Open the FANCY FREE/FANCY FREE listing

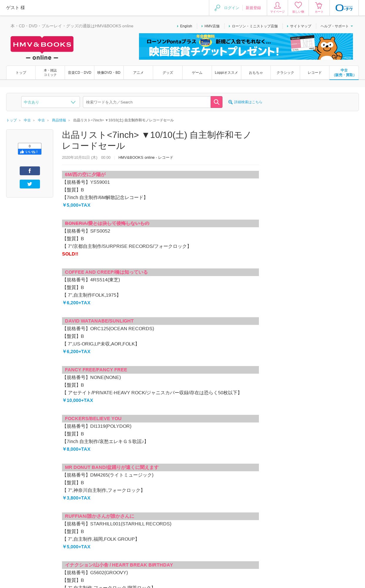[96, 370]
